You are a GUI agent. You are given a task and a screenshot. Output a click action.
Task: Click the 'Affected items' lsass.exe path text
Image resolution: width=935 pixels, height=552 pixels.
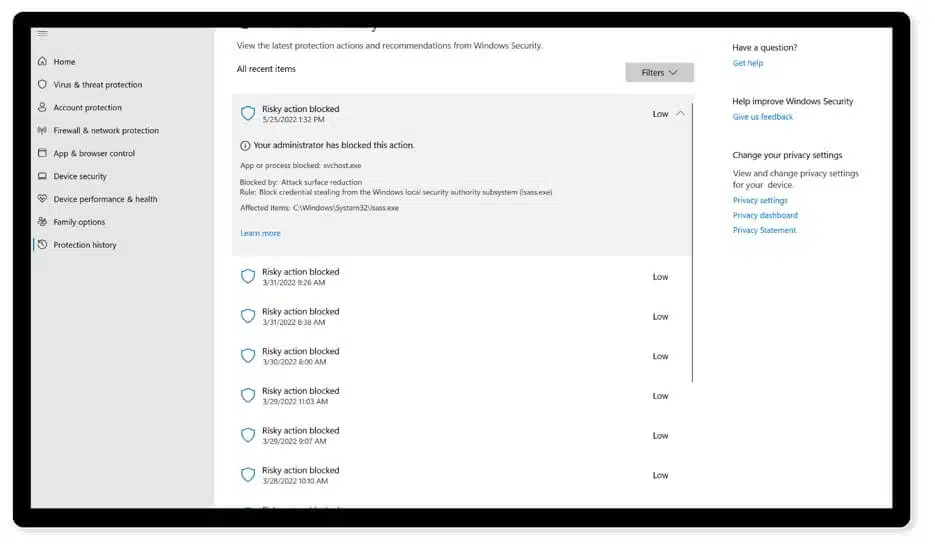click(320, 208)
